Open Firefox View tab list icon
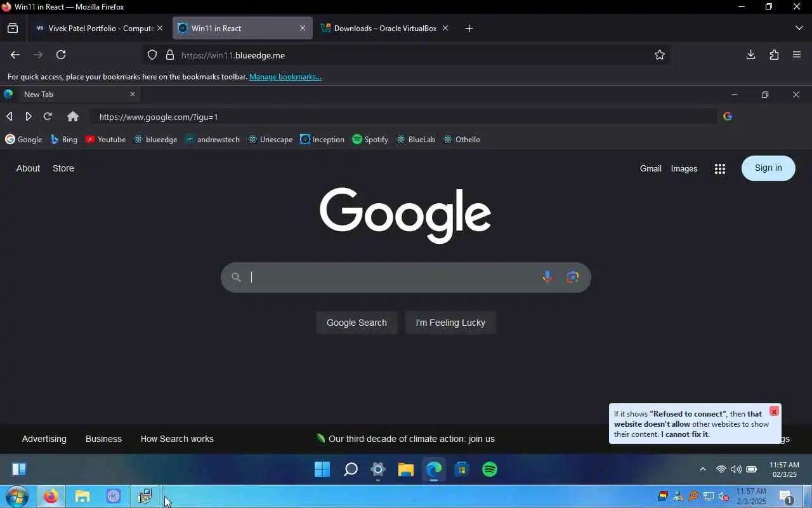The height and width of the screenshot is (508, 812). (x=13, y=28)
